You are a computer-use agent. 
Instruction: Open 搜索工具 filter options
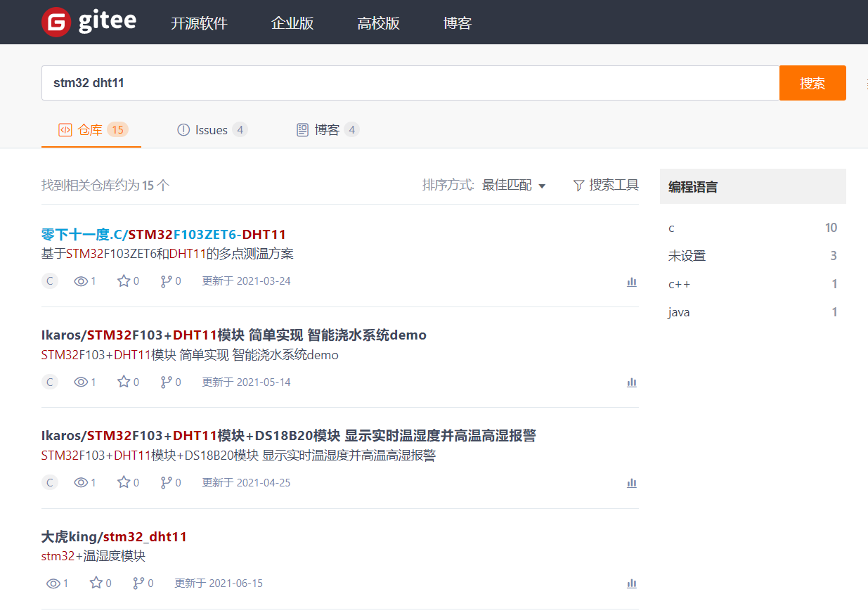click(x=606, y=185)
